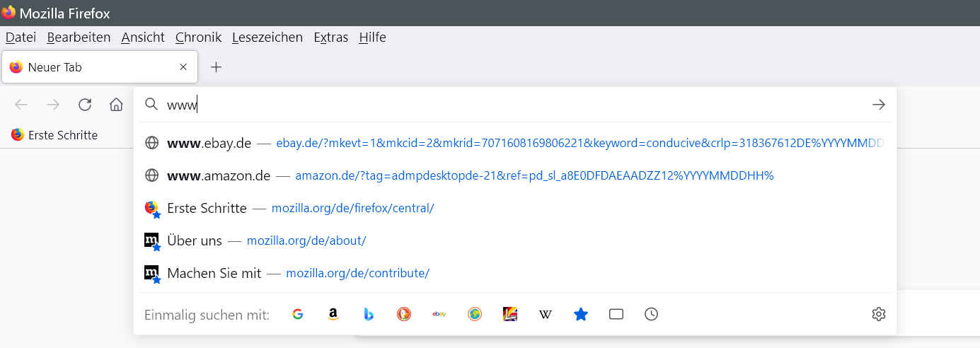Search once with Amazon icon
This screenshot has height=348, width=980.
click(333, 314)
